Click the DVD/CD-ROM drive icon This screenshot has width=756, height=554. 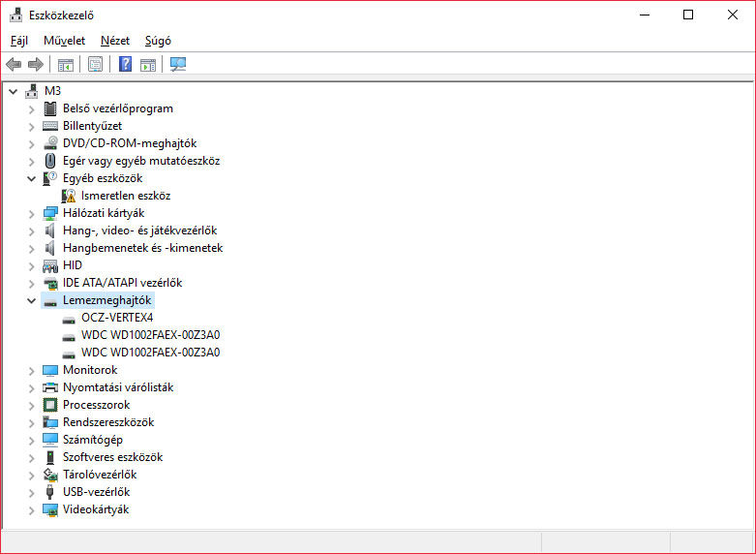(x=50, y=143)
